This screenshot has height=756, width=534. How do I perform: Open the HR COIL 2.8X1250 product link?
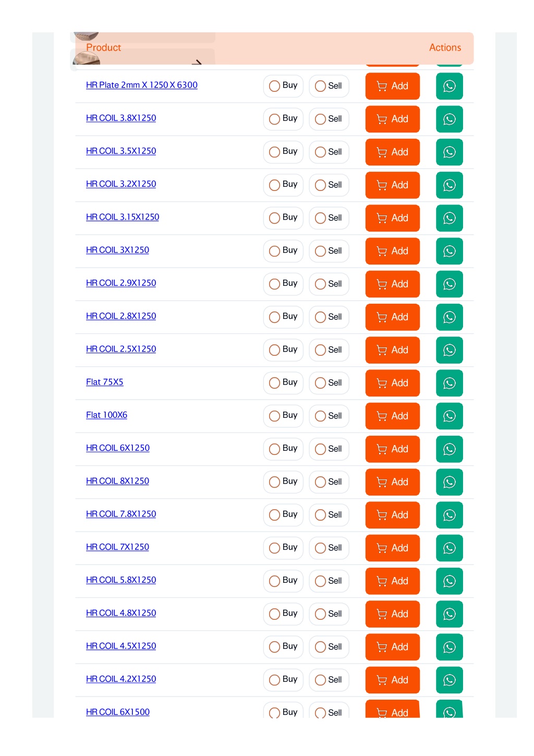tap(121, 316)
